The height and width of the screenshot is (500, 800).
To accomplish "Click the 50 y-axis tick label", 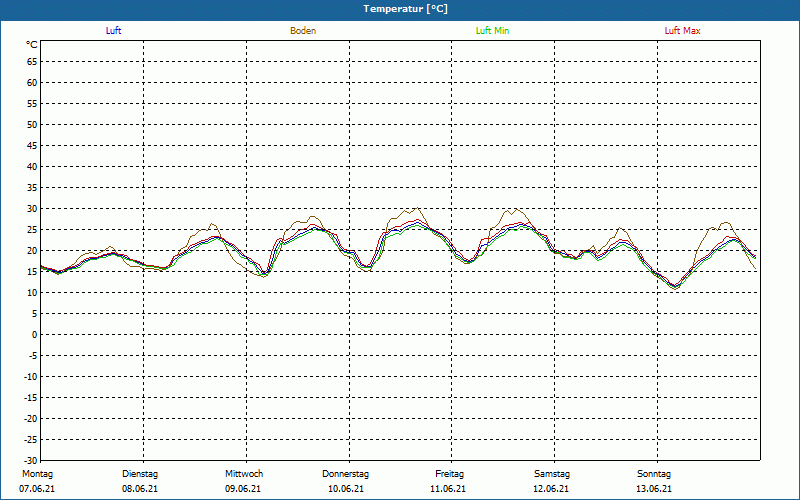I will (x=32, y=124).
